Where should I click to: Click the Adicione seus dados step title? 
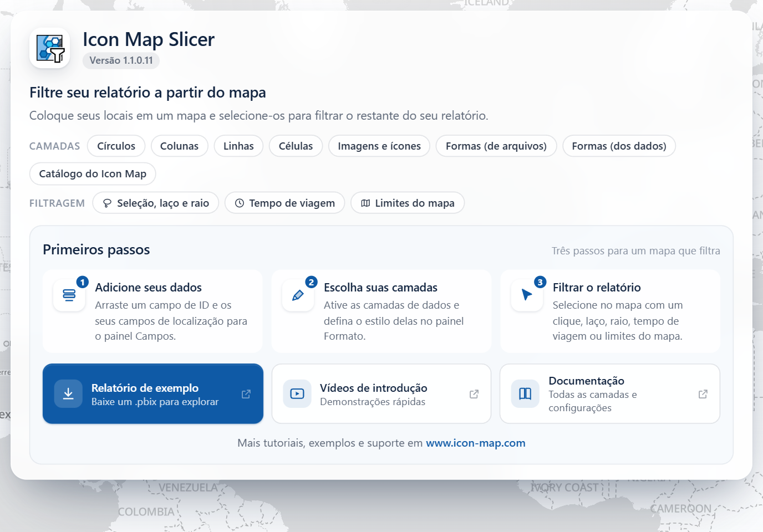[148, 288]
